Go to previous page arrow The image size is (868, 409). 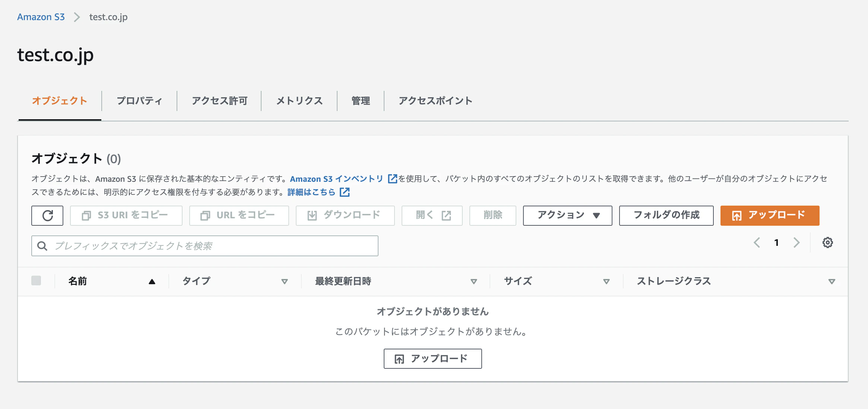757,242
